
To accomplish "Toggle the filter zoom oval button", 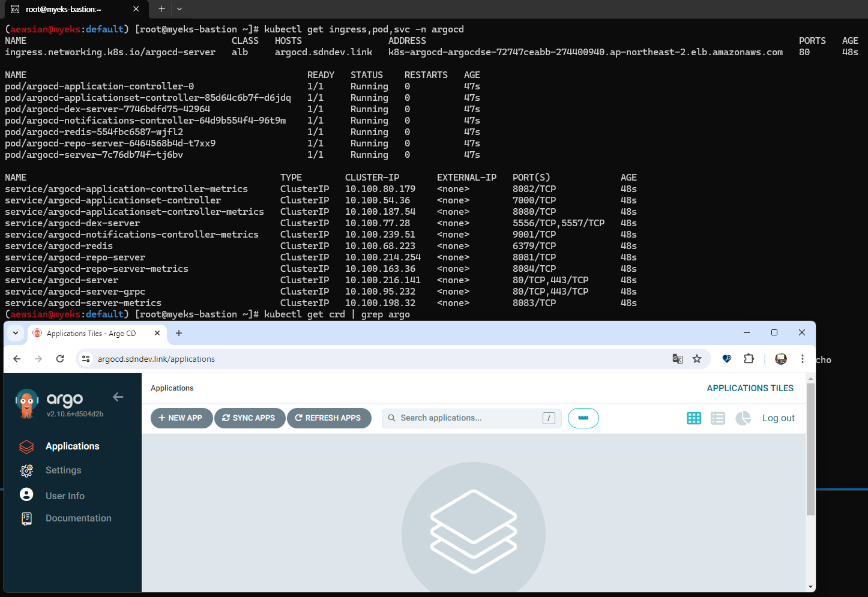I will [583, 418].
